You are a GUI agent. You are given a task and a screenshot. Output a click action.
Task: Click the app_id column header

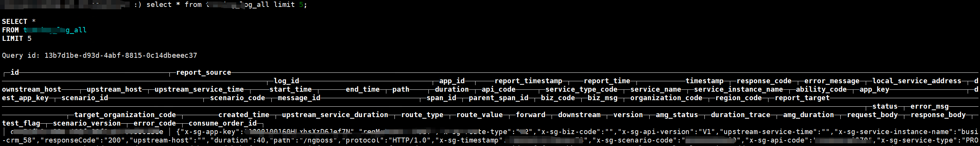(452, 81)
